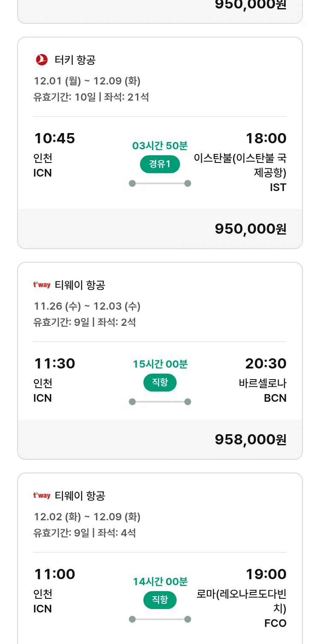Tap the 10:45 departure time
The image size is (320, 644).
(55, 138)
